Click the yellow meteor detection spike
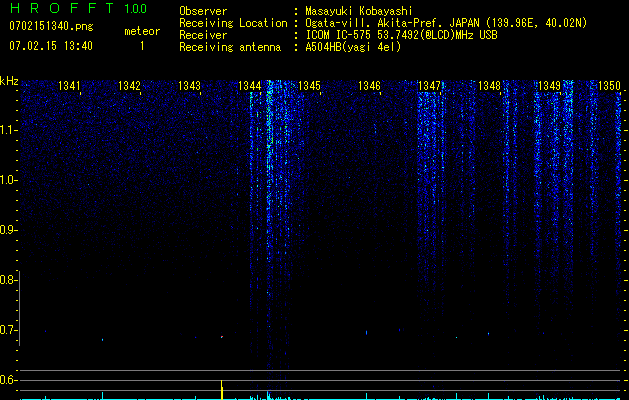 [x=221, y=389]
